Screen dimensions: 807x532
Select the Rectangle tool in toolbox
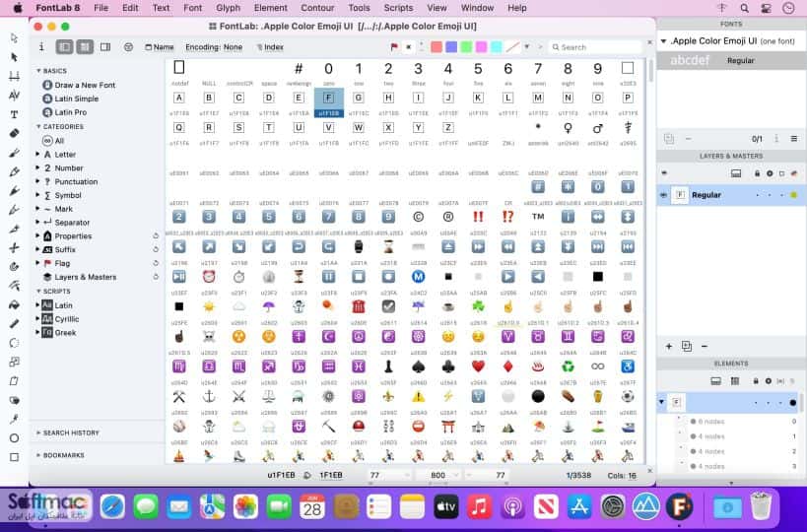point(14,457)
